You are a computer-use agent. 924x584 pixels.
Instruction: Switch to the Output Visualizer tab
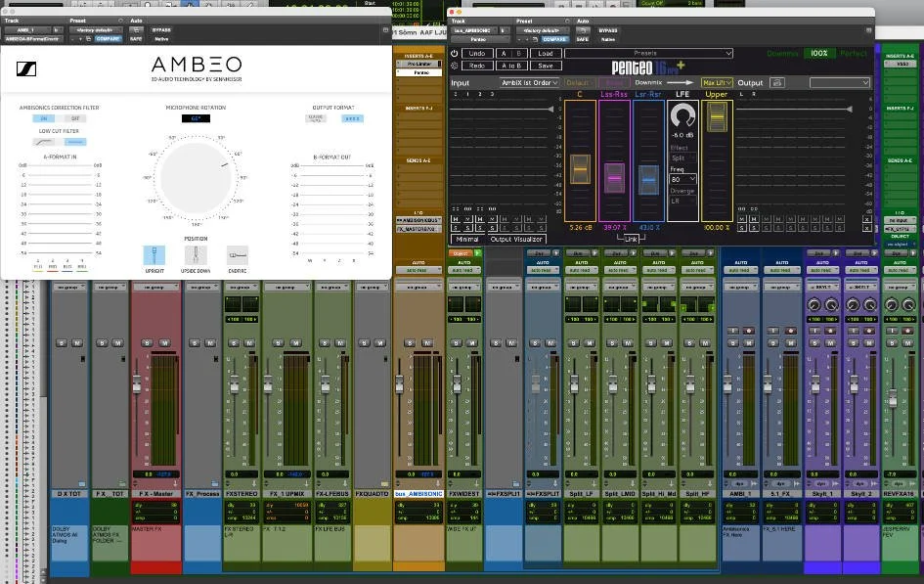(516, 239)
